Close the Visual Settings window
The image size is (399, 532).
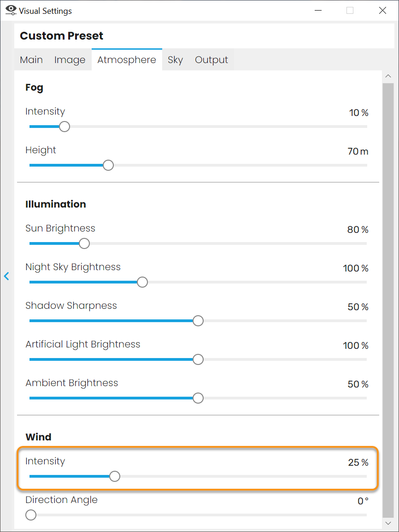point(382,11)
